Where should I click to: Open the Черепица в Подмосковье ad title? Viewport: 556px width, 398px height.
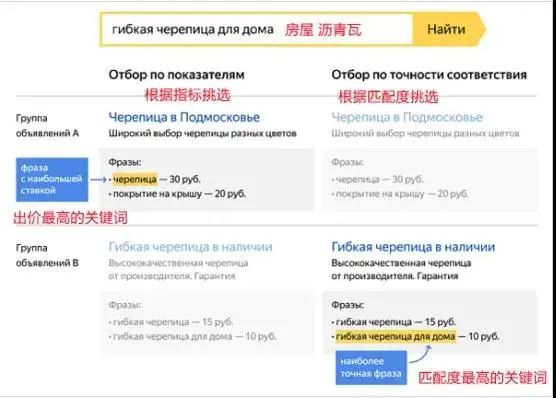tap(184, 117)
